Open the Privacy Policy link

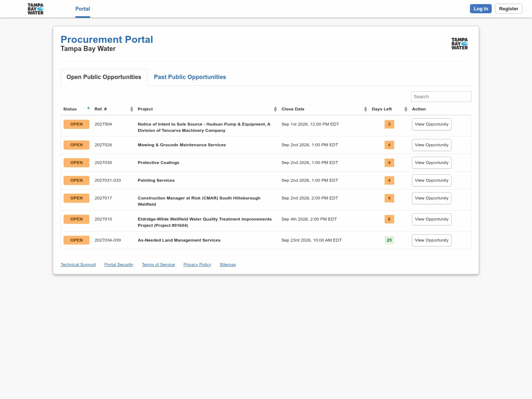click(197, 265)
